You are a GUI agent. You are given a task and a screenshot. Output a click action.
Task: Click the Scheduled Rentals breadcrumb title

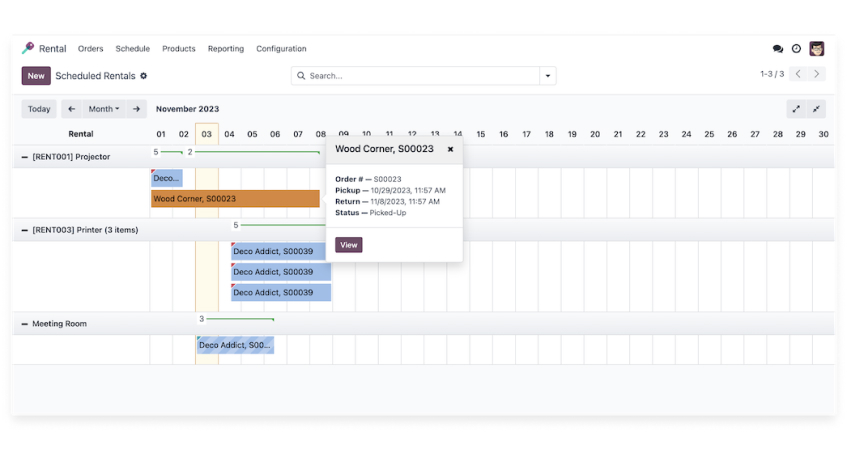[x=95, y=76]
